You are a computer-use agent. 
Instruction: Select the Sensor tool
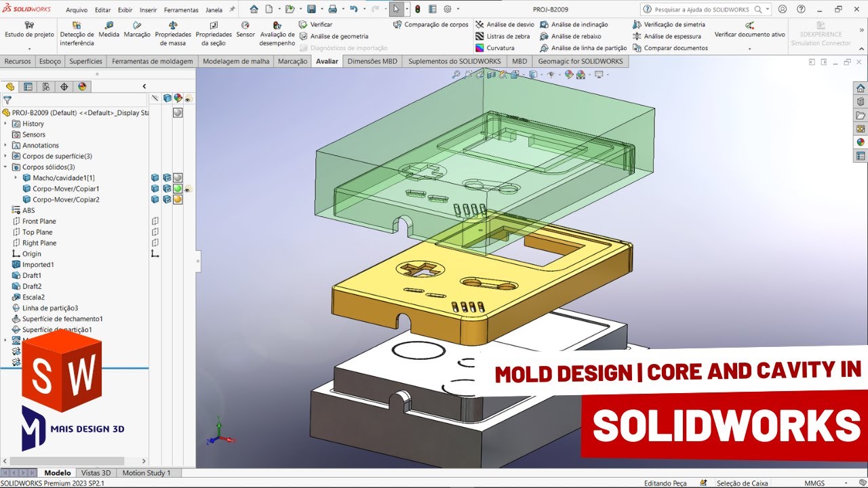[245, 29]
